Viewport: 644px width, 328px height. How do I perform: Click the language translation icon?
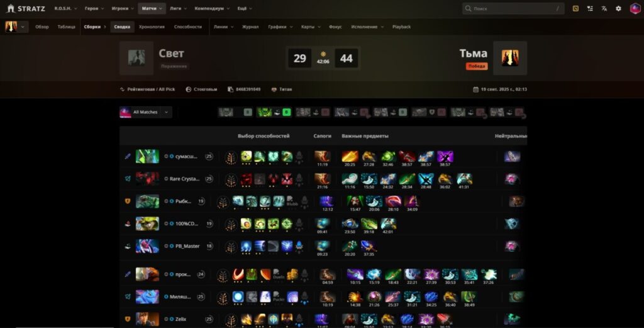[x=604, y=8]
